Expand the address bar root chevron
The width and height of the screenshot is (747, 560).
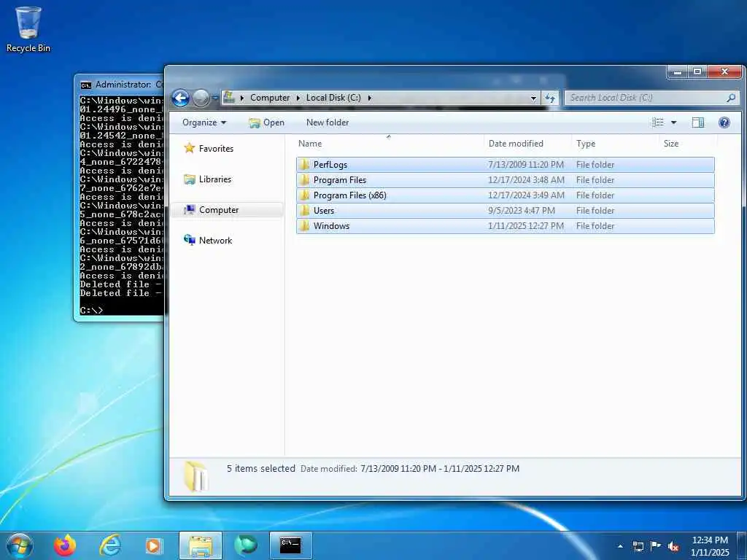click(242, 98)
